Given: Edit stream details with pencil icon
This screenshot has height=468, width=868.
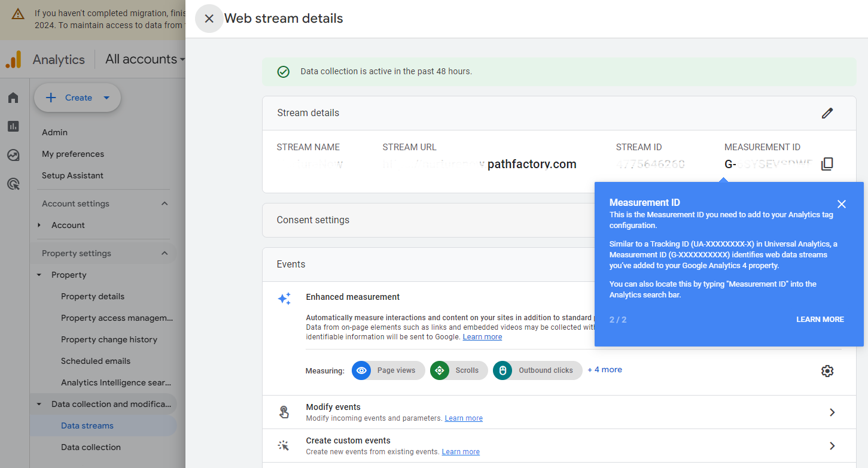Looking at the screenshot, I should pyautogui.click(x=827, y=113).
